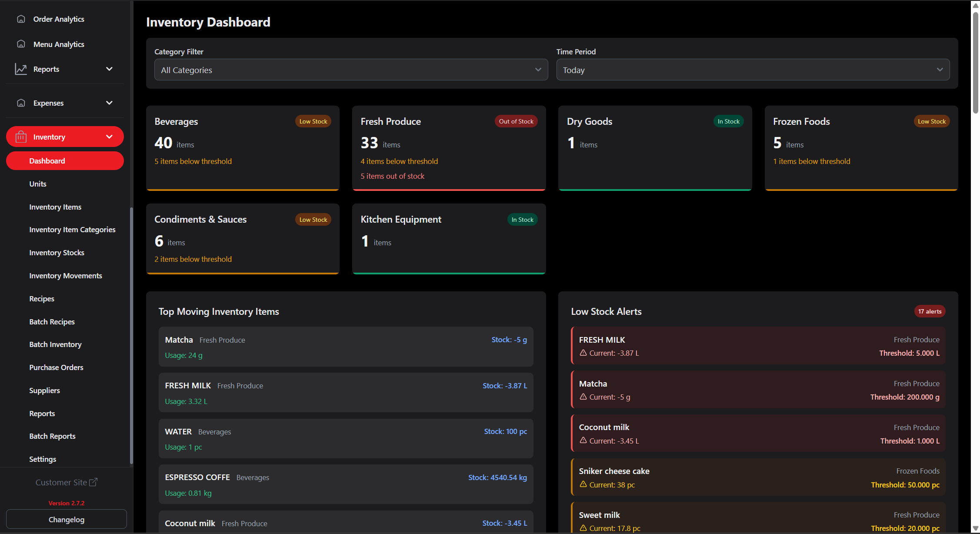Open the Customer Site link
This screenshot has width=980, height=534.
point(62,482)
